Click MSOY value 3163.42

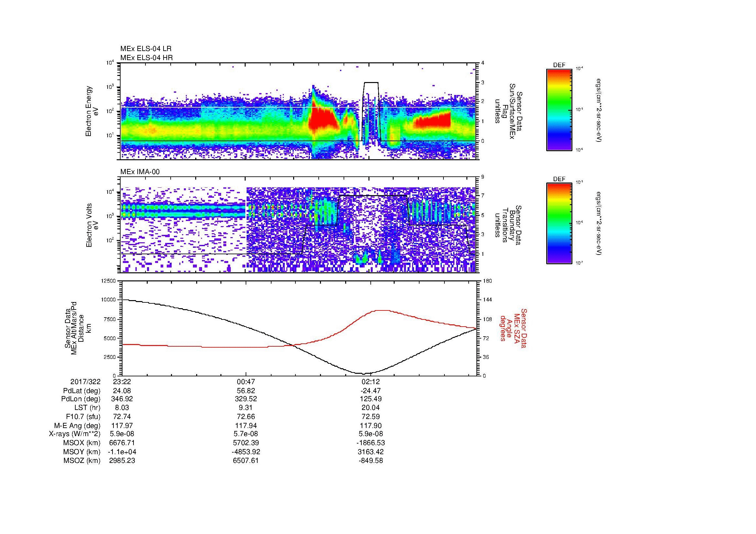(371, 452)
